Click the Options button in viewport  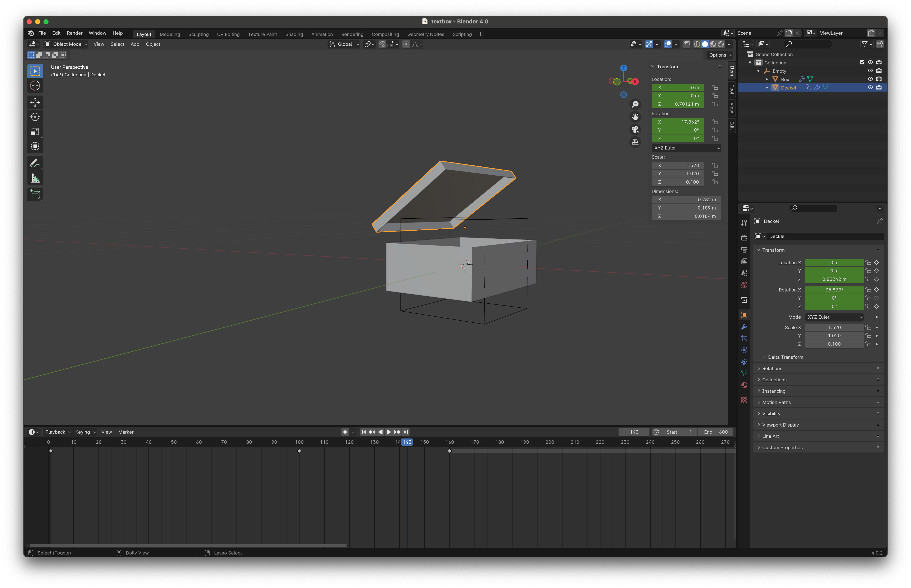(720, 55)
